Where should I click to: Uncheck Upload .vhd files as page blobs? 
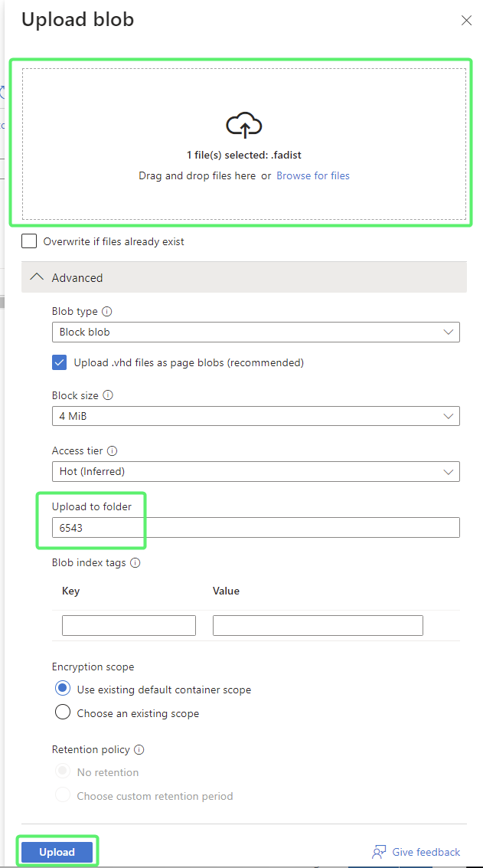coord(60,362)
